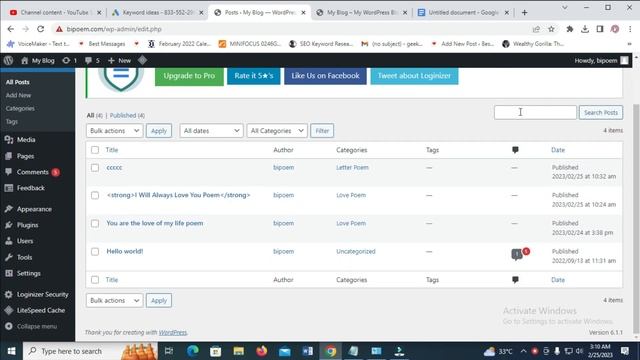Open the Chrome tab search chevron

click(565, 7)
